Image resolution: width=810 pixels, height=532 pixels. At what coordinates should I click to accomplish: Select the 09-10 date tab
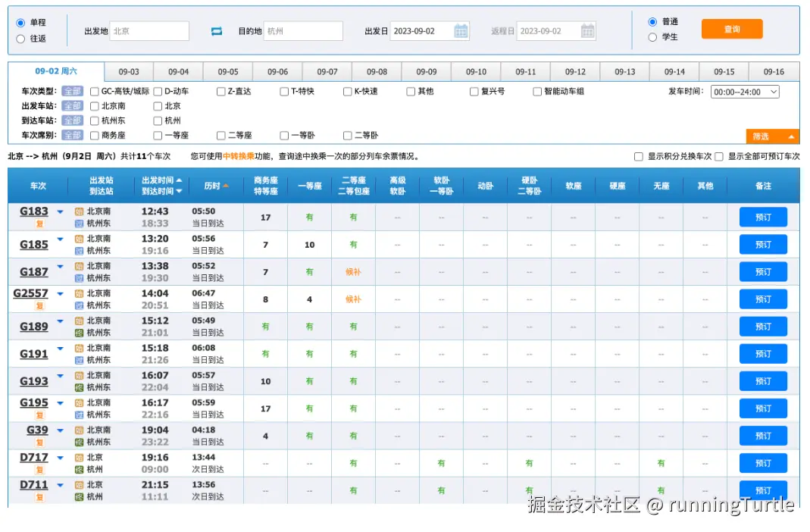pyautogui.click(x=476, y=72)
